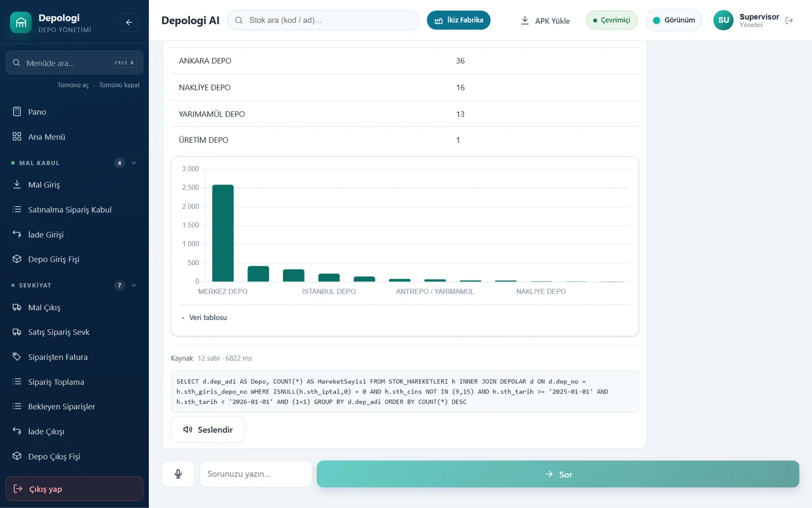Click the Sorunuzu yazın question input
Screen dimensions: 812x508
256,474
